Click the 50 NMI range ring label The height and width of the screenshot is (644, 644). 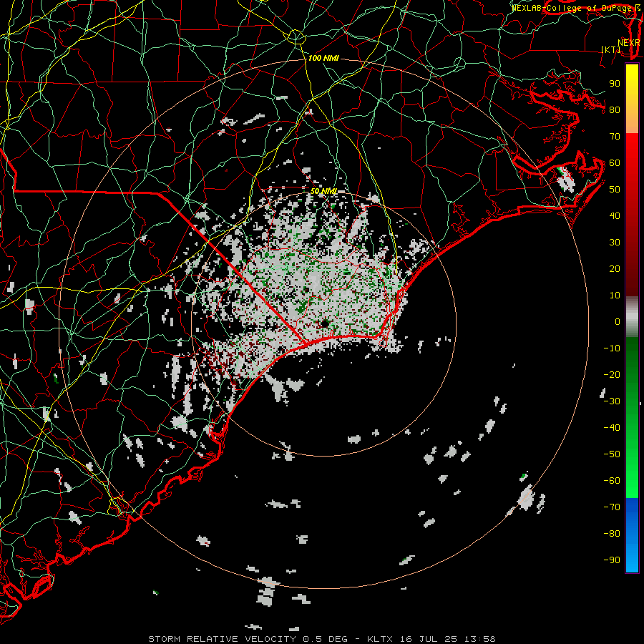coord(323,191)
